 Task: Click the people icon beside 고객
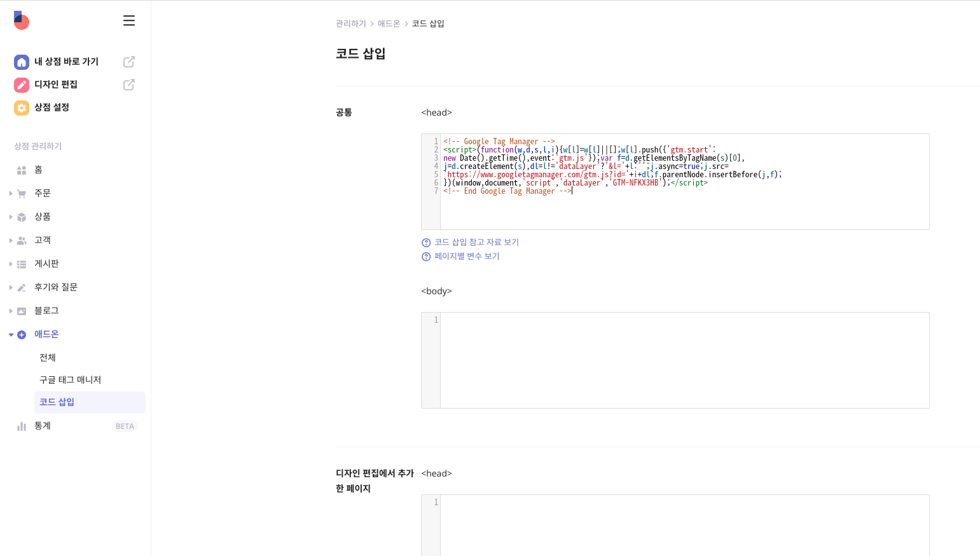[x=22, y=241]
